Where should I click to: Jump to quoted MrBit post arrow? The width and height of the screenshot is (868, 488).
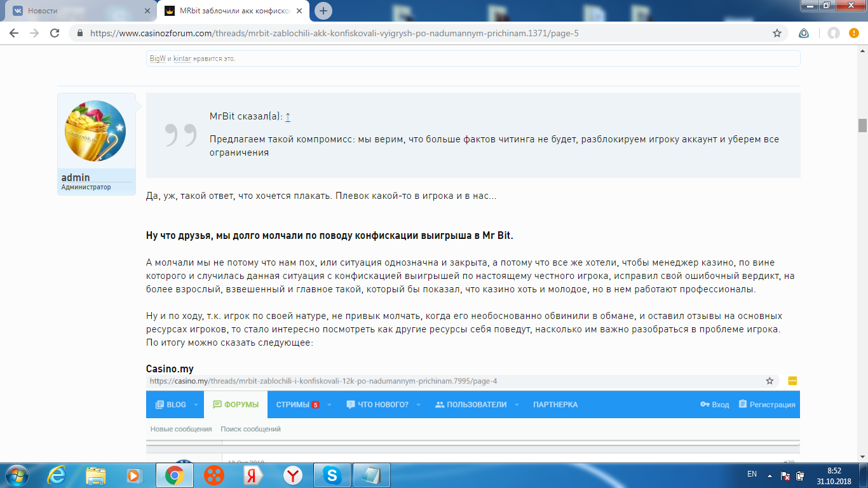288,117
